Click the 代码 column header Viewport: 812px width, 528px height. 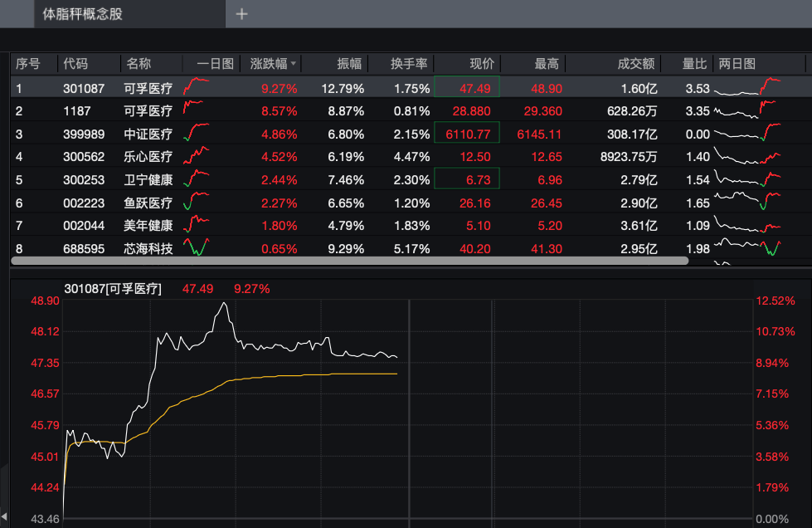[75, 64]
